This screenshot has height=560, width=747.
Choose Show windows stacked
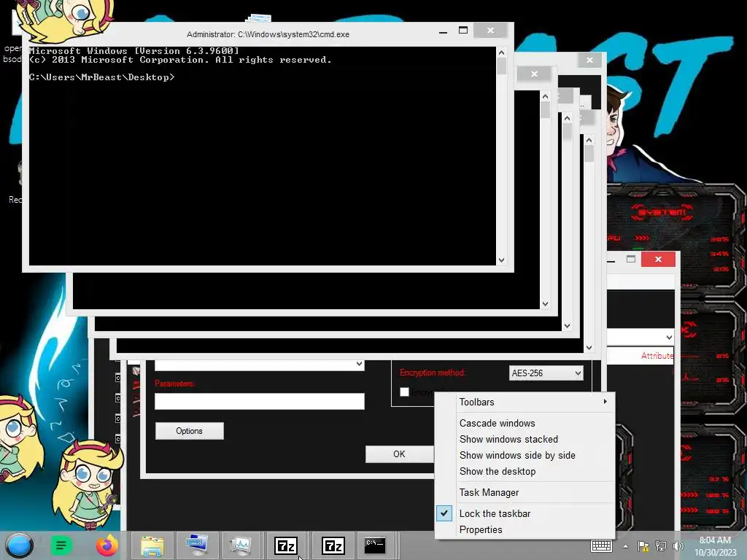525,439
